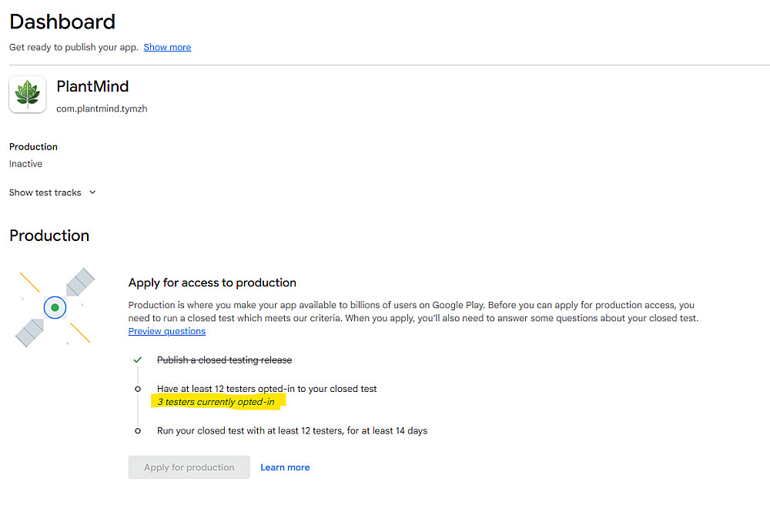Click the PlantMind leaf app icon

[28, 95]
